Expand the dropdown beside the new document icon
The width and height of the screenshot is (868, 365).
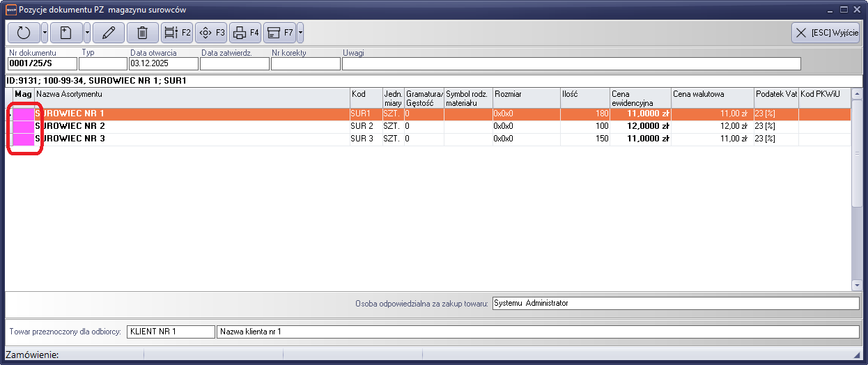(87, 33)
